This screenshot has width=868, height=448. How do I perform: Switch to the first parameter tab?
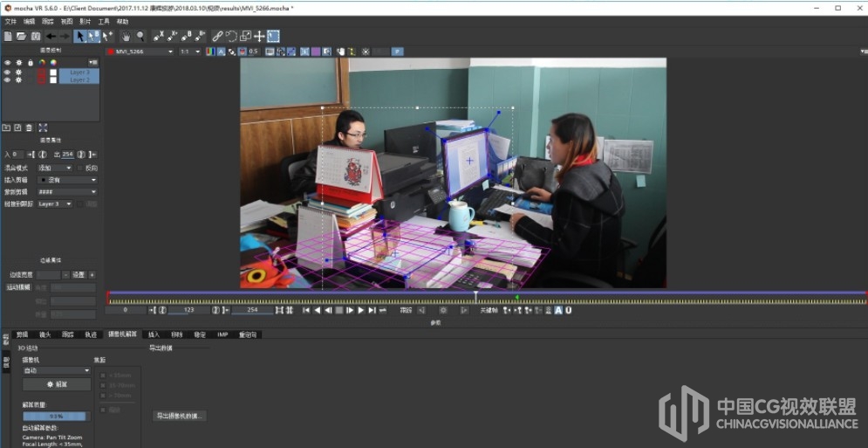[22, 334]
